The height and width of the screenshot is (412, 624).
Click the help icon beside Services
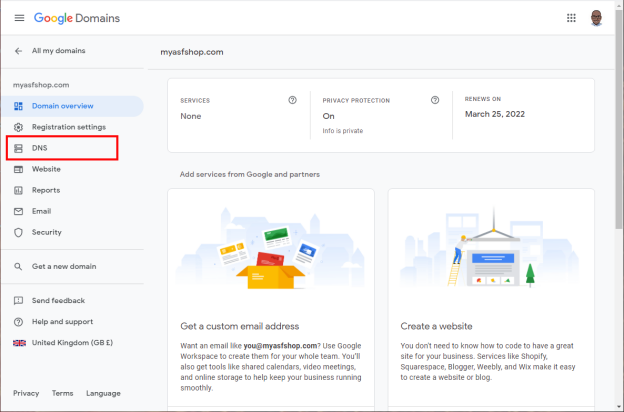tap(292, 100)
